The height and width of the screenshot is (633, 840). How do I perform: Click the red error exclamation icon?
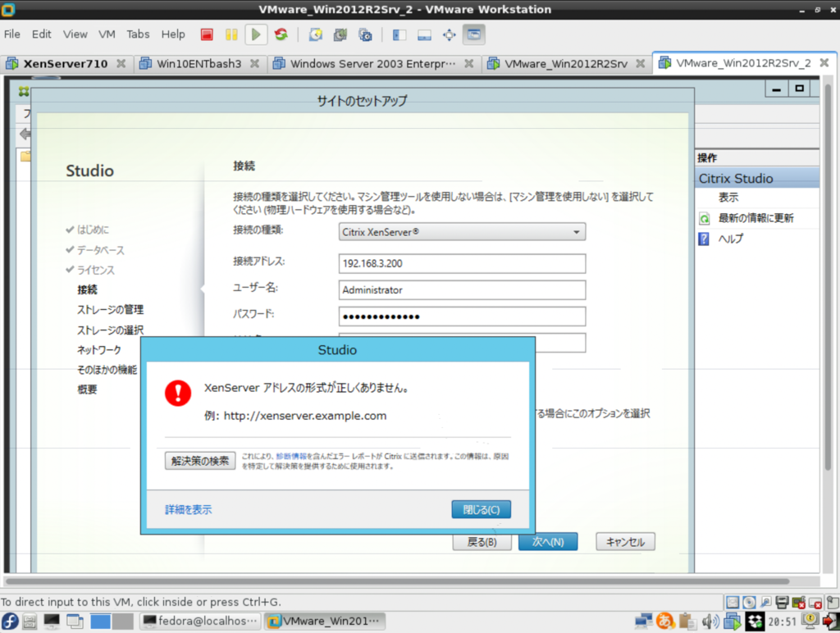[178, 393]
